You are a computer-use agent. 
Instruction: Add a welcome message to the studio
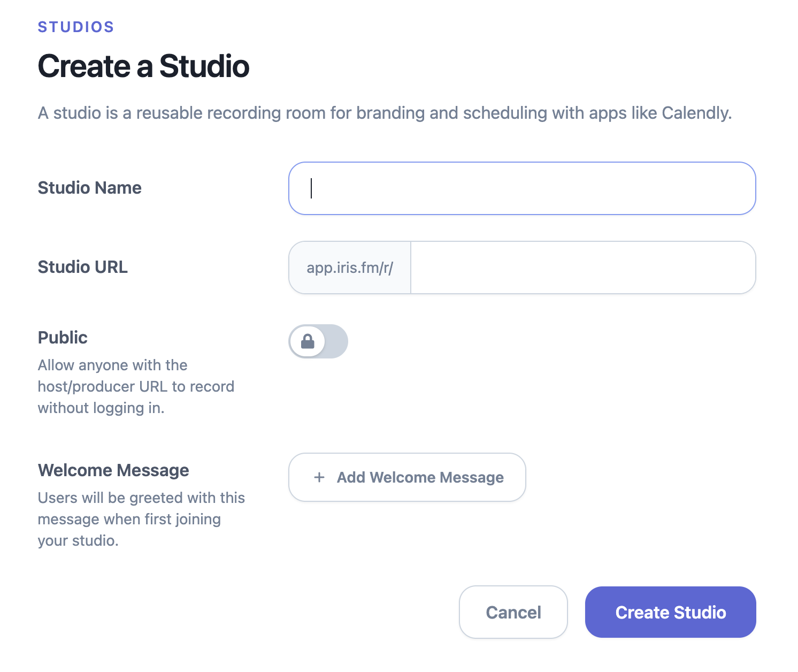coord(406,477)
